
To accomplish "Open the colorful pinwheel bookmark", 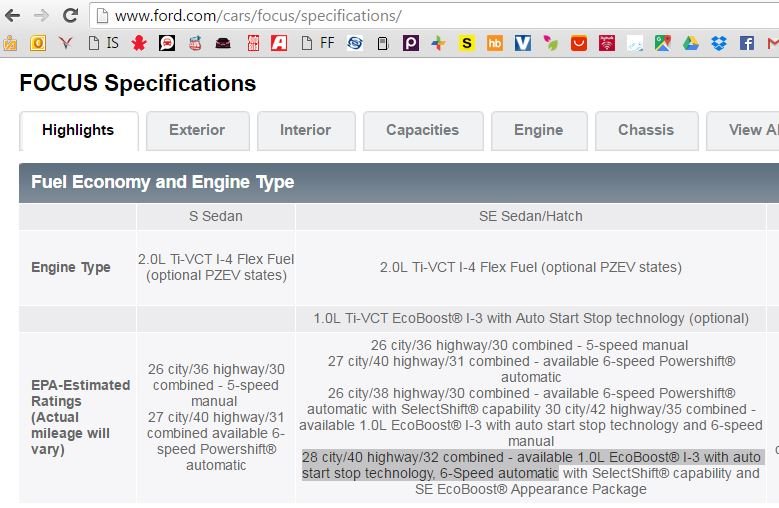I will (438, 43).
